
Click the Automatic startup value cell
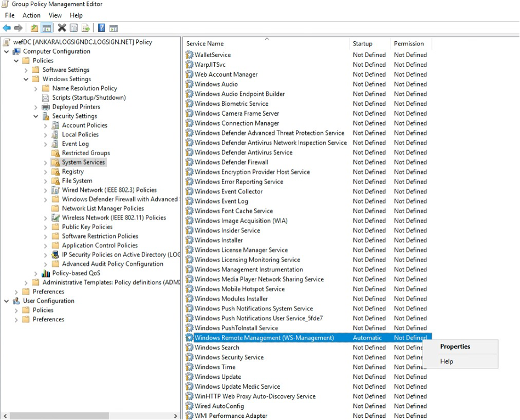[x=368, y=338]
